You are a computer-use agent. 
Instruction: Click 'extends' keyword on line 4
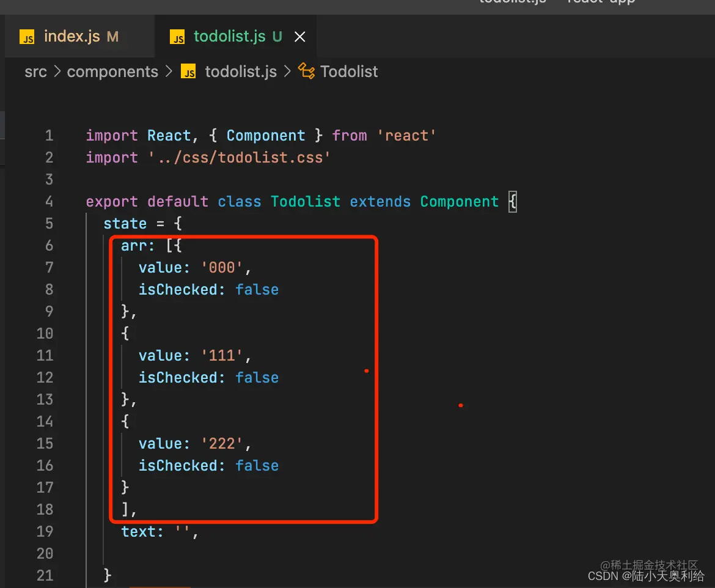(380, 201)
